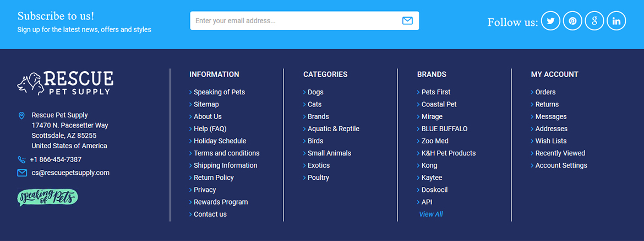Click the BRANDS column heading

432,74
